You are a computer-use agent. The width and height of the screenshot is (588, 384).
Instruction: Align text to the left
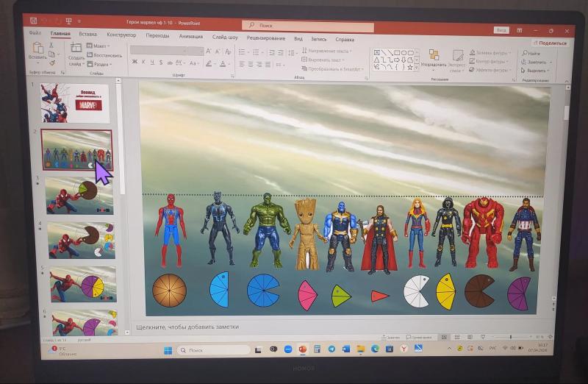(x=242, y=65)
